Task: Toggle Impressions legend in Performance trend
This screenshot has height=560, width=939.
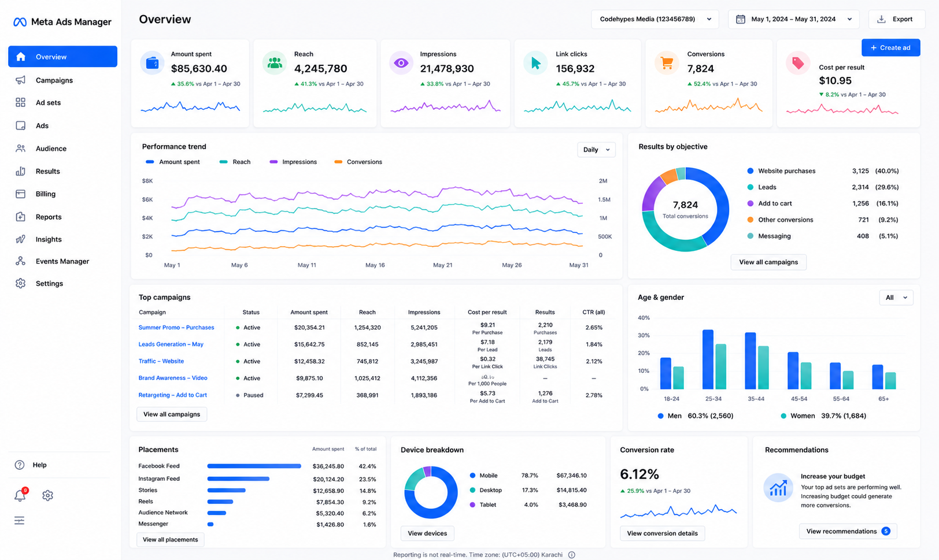Action: 293,162
